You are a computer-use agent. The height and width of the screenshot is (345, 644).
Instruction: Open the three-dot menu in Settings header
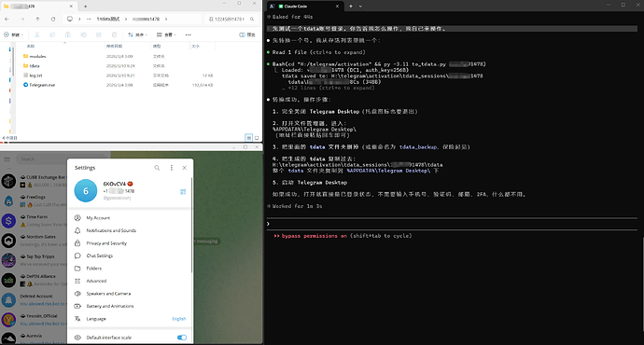[x=172, y=168]
